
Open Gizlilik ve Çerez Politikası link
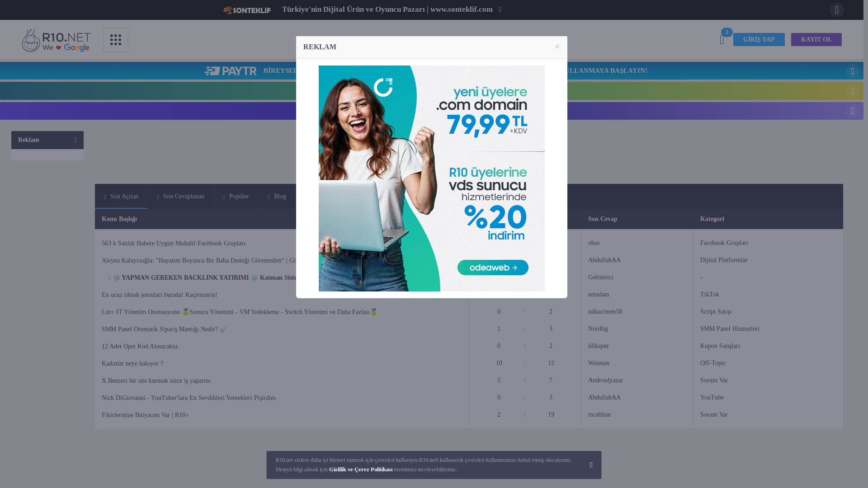361,469
